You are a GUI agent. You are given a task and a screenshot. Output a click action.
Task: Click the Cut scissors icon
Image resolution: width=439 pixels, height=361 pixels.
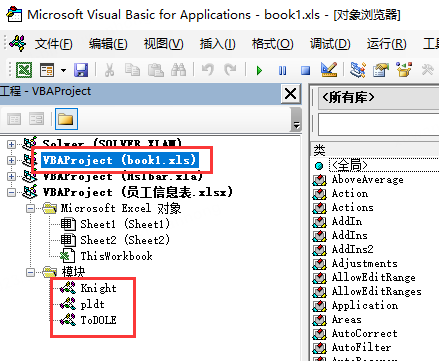pyautogui.click(x=110, y=70)
